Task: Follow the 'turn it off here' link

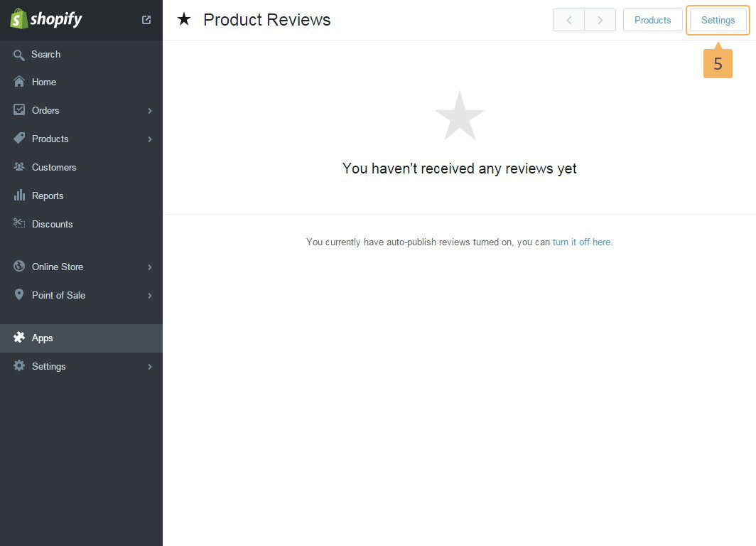Action: 582,242
